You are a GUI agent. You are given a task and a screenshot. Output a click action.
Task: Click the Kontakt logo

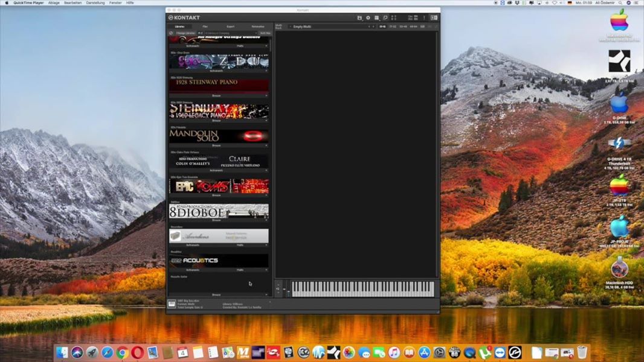pyautogui.click(x=184, y=17)
